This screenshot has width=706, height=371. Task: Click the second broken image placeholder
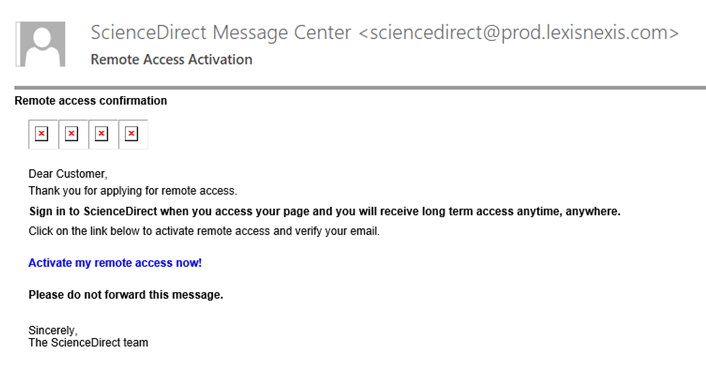(x=73, y=134)
